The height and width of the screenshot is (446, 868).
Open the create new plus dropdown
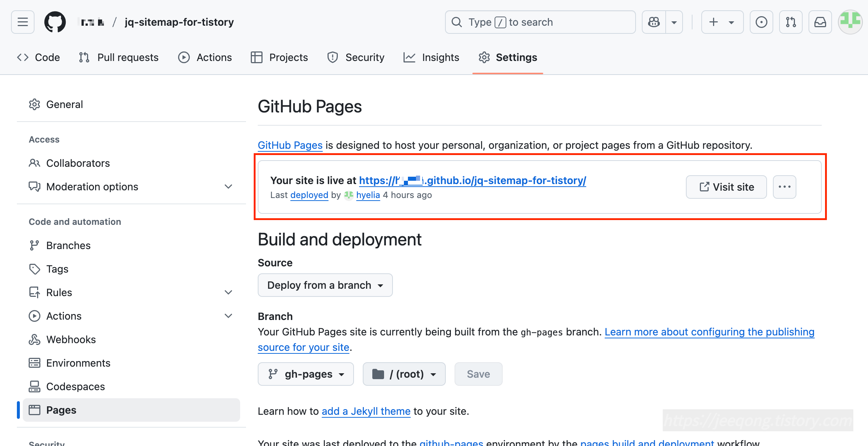coord(722,22)
